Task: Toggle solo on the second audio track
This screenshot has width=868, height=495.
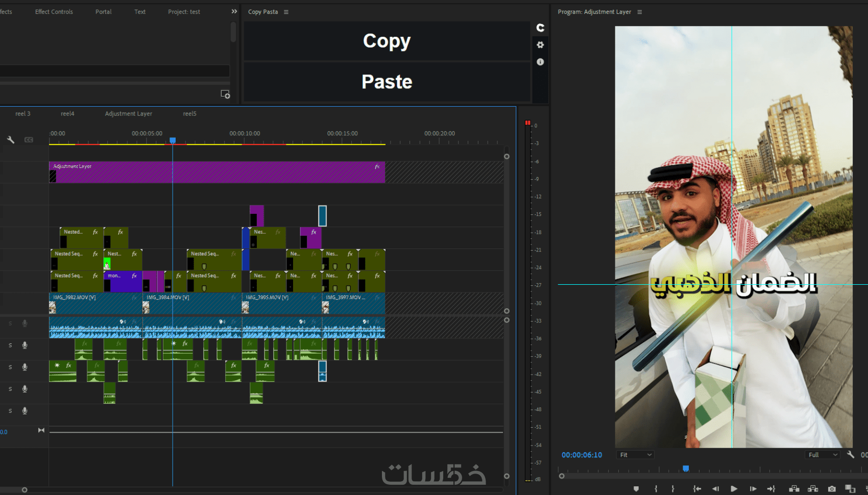Action: (x=10, y=345)
